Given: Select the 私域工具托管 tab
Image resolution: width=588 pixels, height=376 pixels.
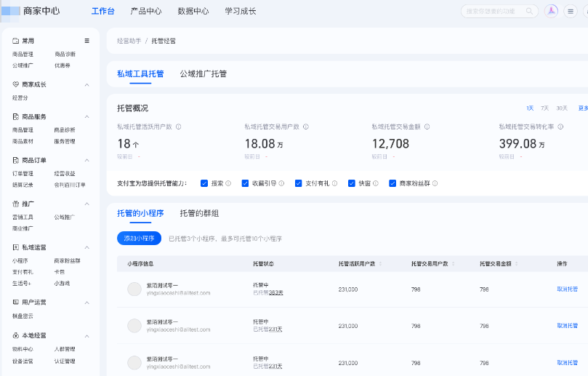Looking at the screenshot, I should tap(140, 73).
